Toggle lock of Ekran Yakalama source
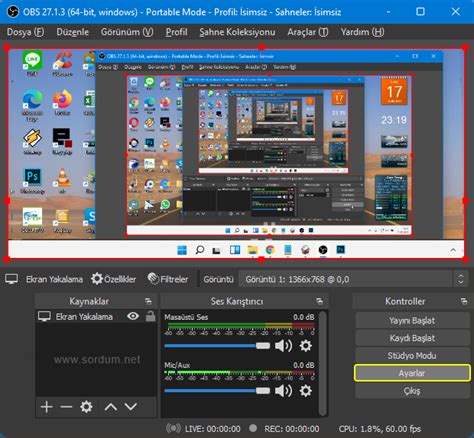The height and width of the screenshot is (438, 474). click(x=150, y=316)
